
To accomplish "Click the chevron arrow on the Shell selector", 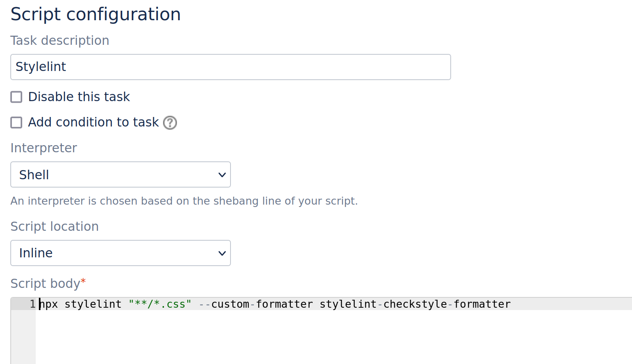I will (x=222, y=175).
